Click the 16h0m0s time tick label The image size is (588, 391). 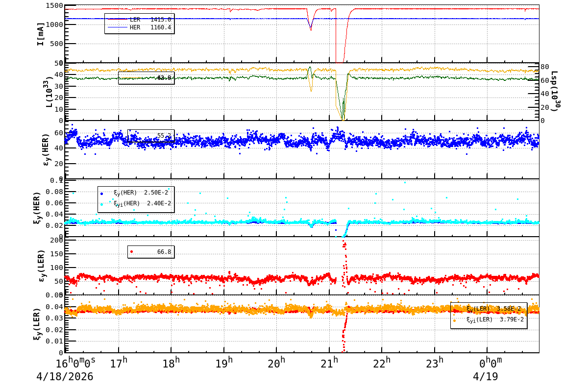[x=76, y=363]
